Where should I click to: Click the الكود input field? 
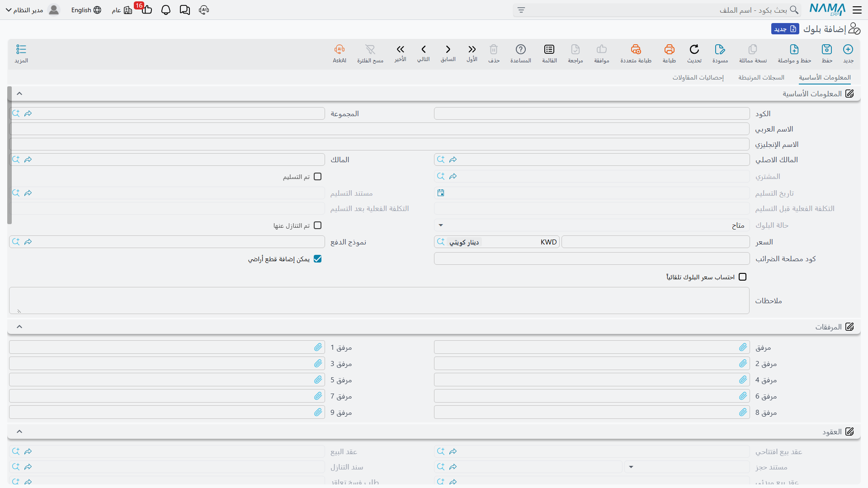point(592,113)
